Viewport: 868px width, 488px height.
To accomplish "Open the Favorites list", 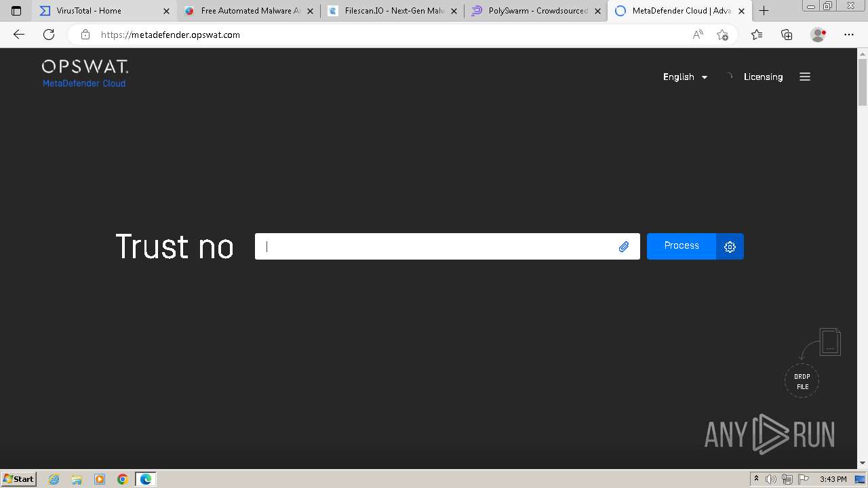I will 757,35.
